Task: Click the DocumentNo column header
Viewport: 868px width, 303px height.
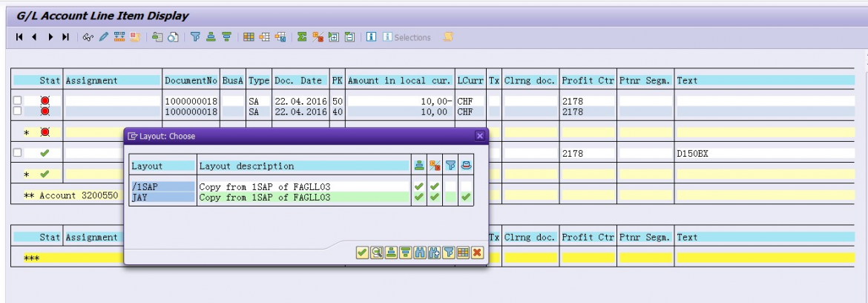Action: click(191, 80)
